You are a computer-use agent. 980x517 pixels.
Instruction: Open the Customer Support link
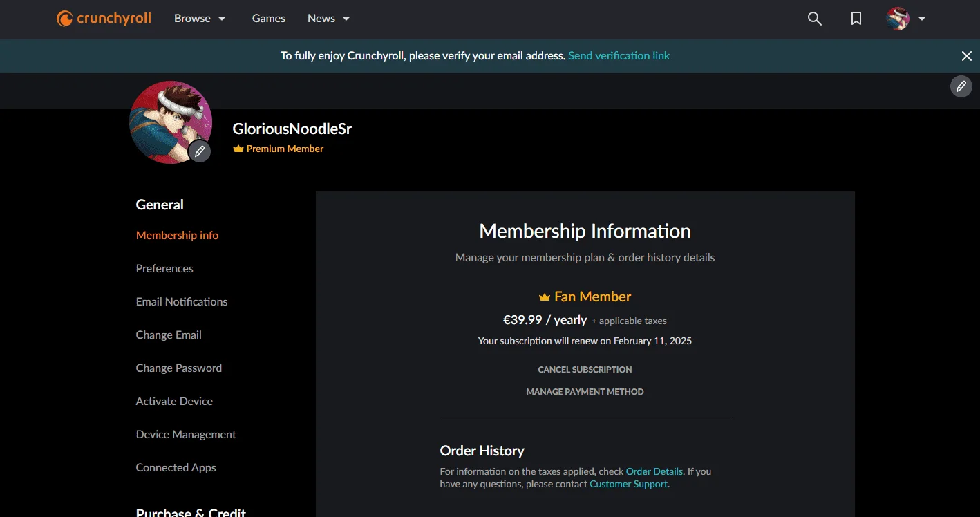(x=629, y=484)
